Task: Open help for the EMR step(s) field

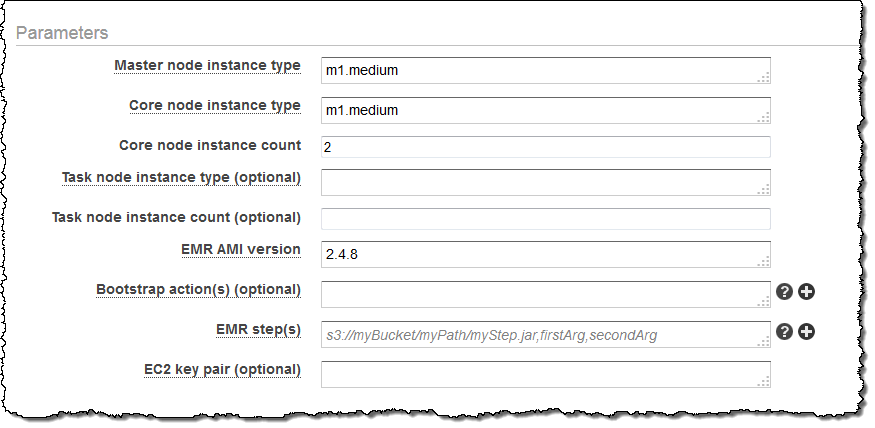Action: click(785, 331)
